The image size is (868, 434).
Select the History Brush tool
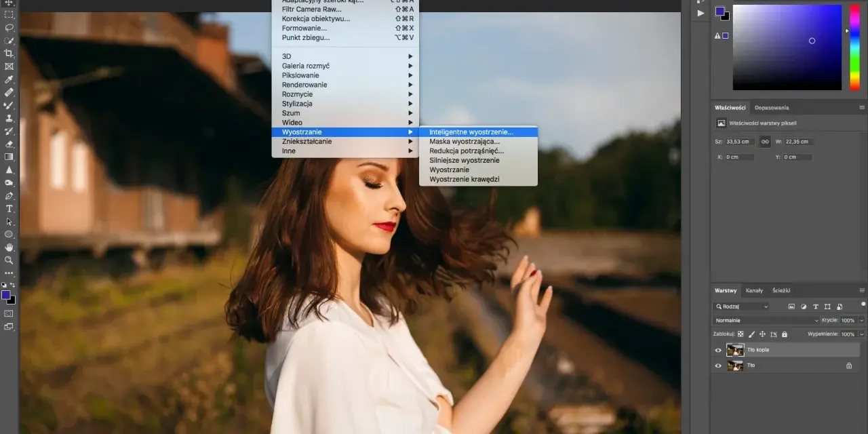click(9, 131)
